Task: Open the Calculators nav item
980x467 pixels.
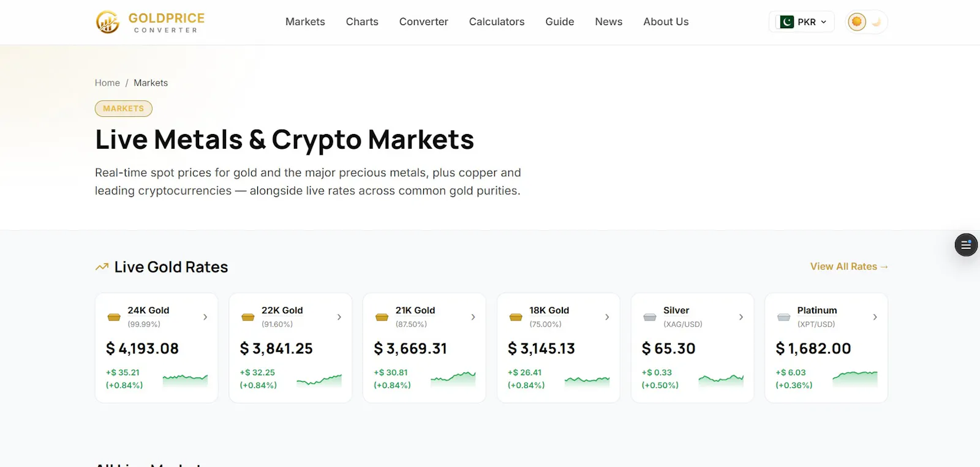Action: [497, 22]
